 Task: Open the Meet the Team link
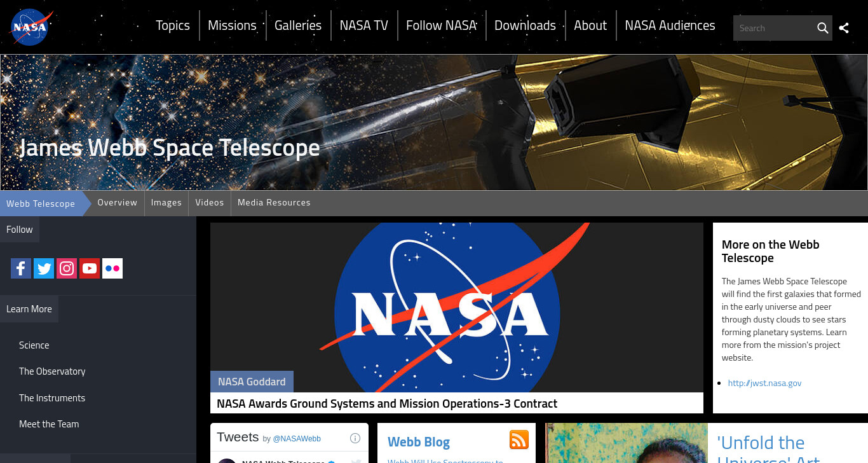click(x=49, y=424)
